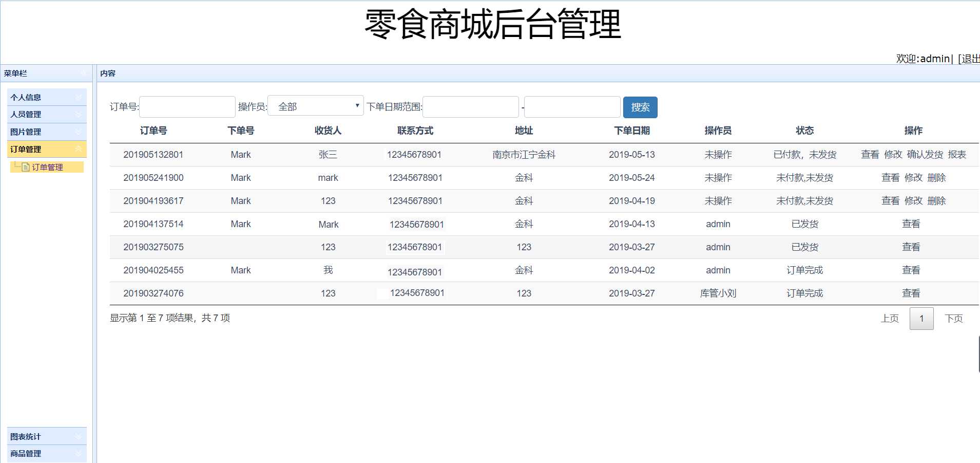
Task: Expand the 图片管理 accordion section
Action: click(47, 132)
